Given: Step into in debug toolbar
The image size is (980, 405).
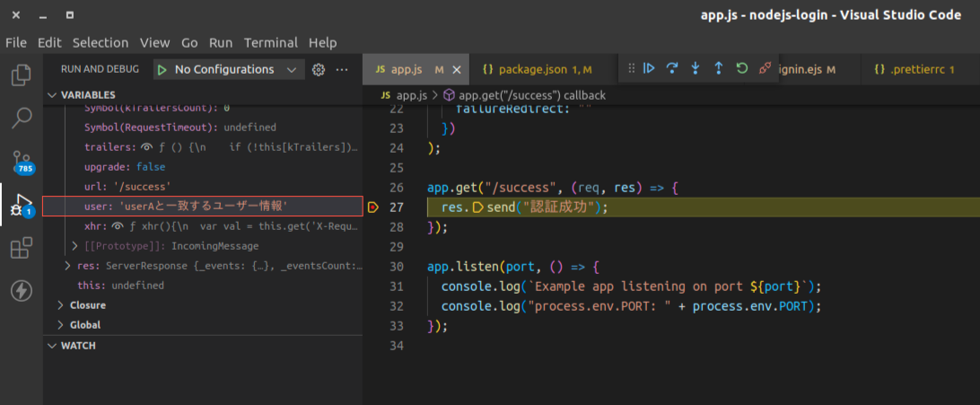Looking at the screenshot, I should click(695, 68).
